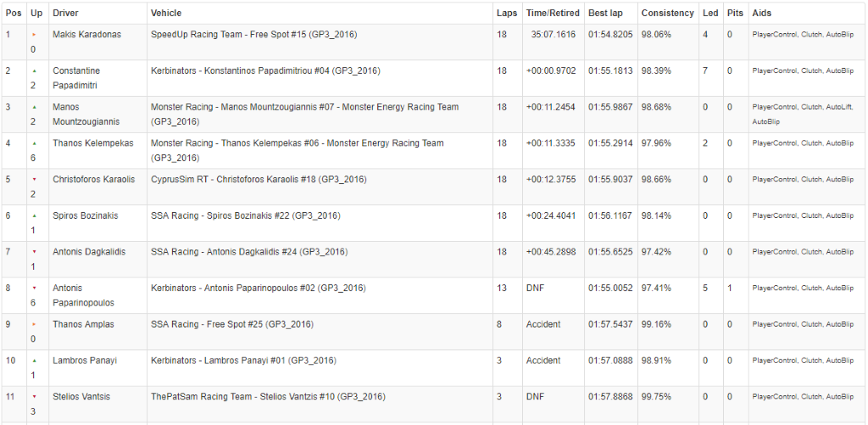Select driver name Manos Mountzougiannis
Image resolution: width=868 pixels, height=425 pixels.
[x=86, y=115]
